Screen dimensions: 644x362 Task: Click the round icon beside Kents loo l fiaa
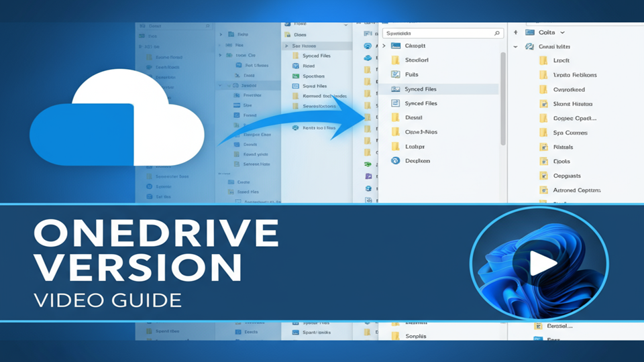295,128
